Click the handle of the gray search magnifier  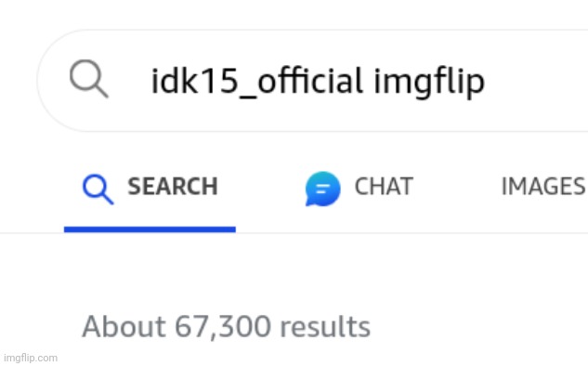(100, 90)
